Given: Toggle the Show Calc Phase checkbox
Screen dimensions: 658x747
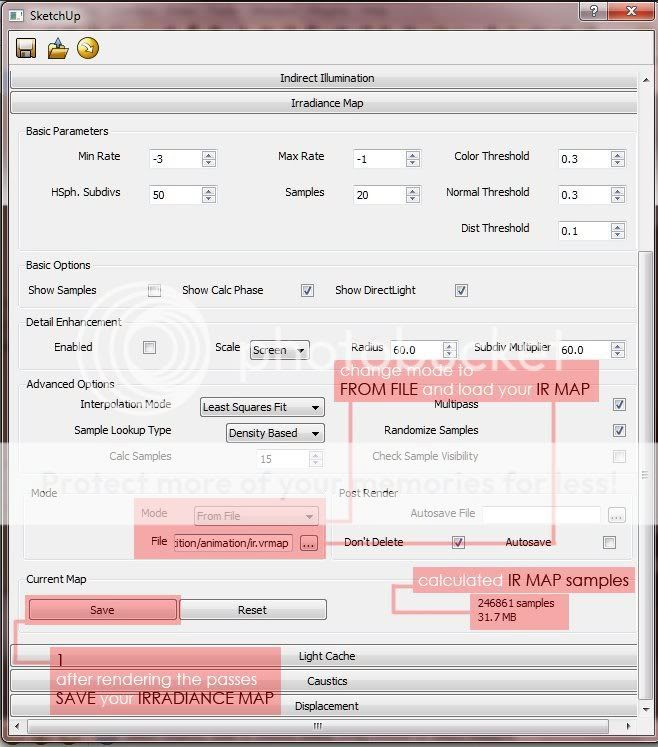Looking at the screenshot, I should [x=307, y=290].
